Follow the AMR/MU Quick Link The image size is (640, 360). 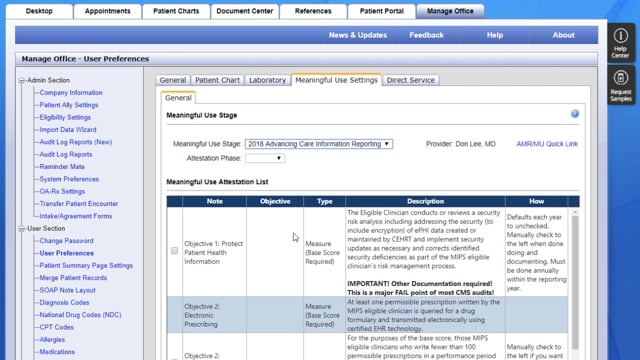[x=547, y=144]
